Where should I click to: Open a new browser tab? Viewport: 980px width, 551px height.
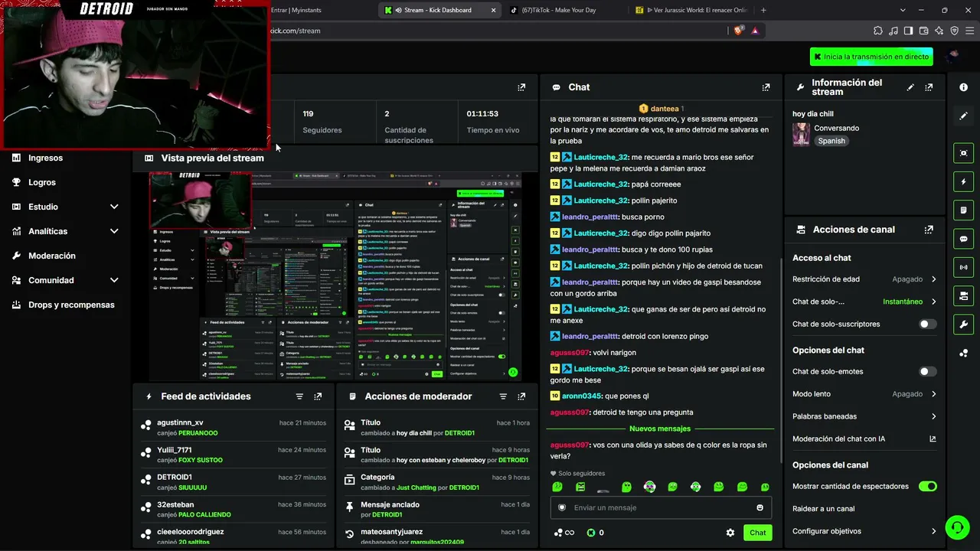763,10
